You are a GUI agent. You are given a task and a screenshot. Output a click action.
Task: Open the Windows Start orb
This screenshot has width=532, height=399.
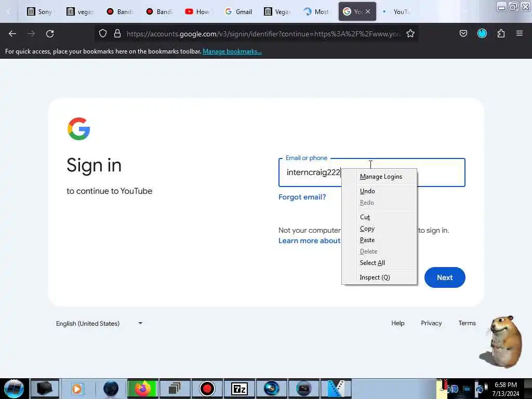pos(14,389)
